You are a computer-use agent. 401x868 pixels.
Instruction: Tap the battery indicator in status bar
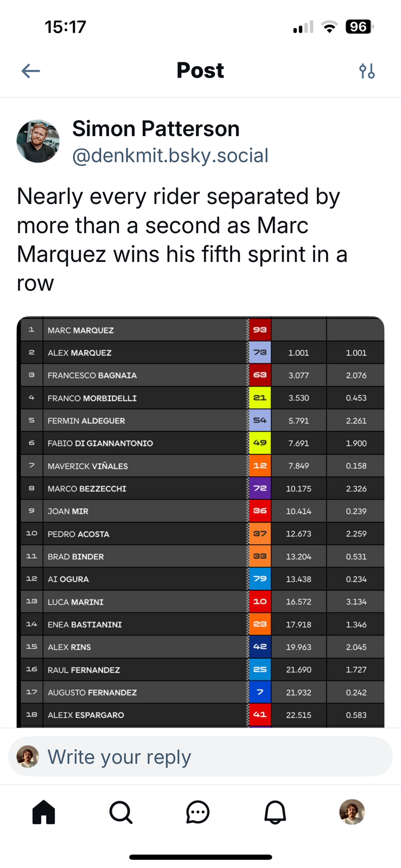click(x=359, y=27)
